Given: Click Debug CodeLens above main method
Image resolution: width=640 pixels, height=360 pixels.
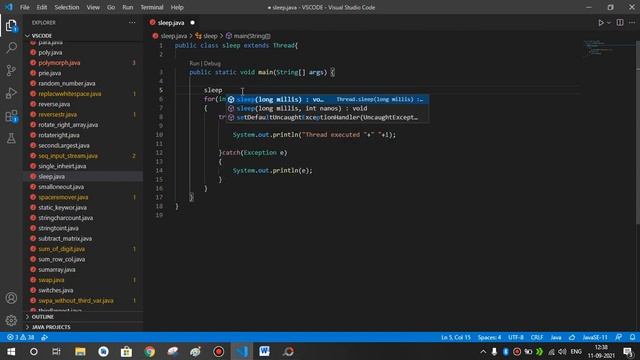Looking at the screenshot, I should pyautogui.click(x=212, y=63).
